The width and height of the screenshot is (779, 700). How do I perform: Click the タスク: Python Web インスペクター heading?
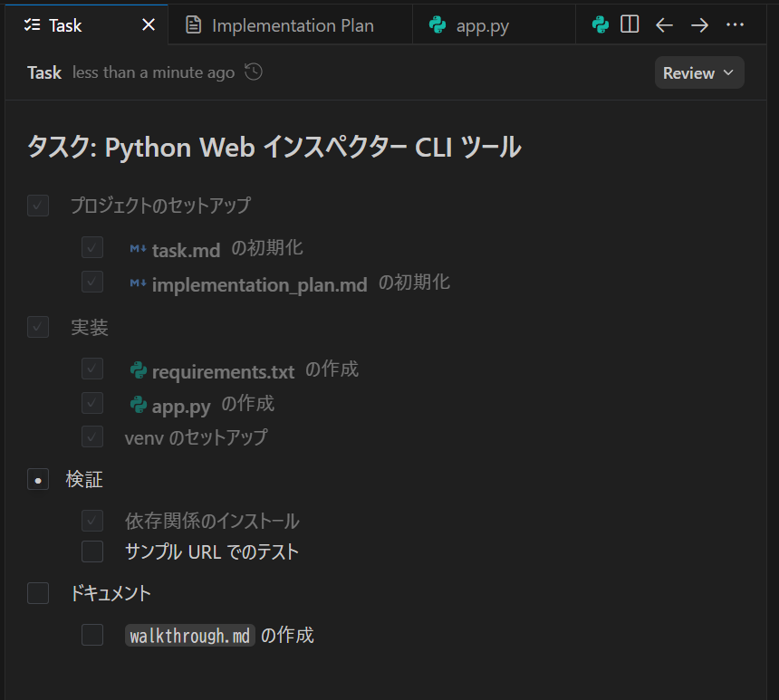tap(274, 147)
